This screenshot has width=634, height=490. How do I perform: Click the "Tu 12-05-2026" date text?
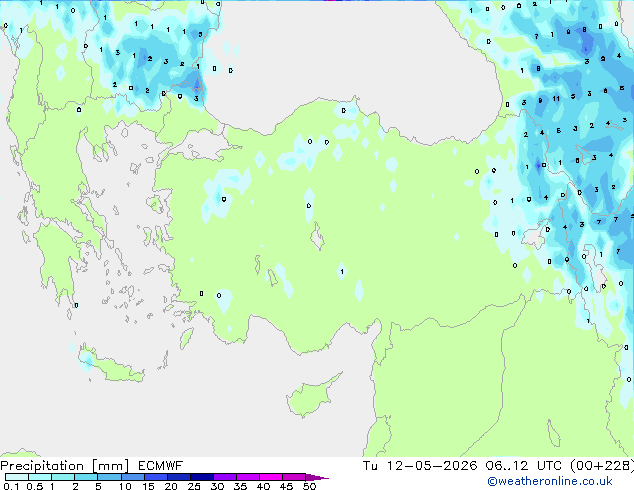pyautogui.click(x=420, y=466)
